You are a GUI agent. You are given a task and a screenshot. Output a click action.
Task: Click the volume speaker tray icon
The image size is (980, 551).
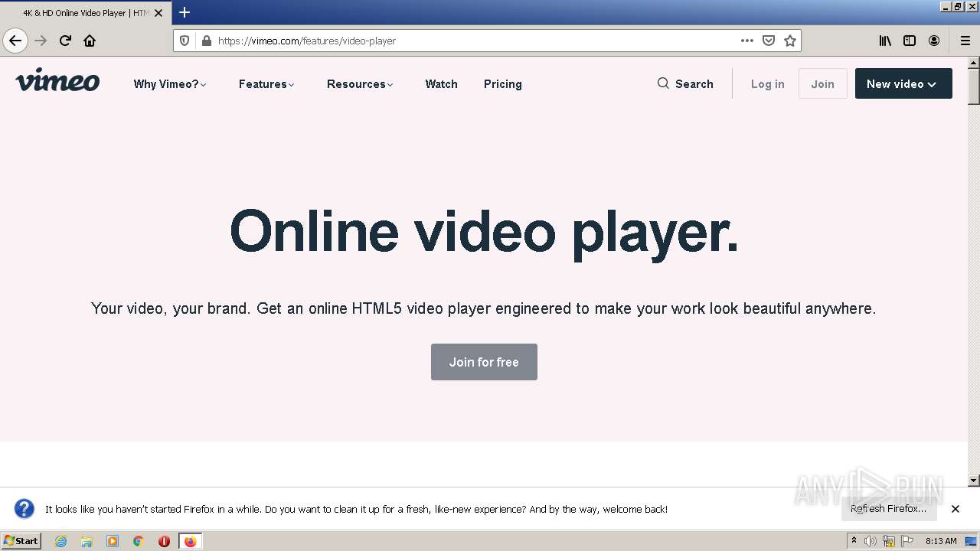point(871,541)
